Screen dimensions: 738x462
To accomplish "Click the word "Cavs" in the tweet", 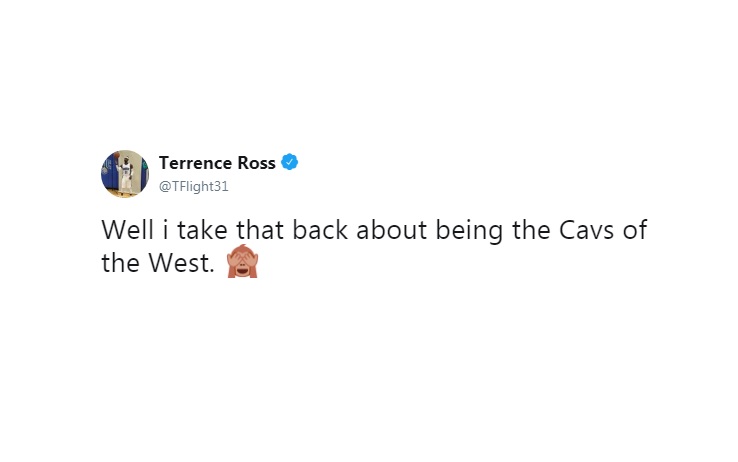I will [586, 230].
